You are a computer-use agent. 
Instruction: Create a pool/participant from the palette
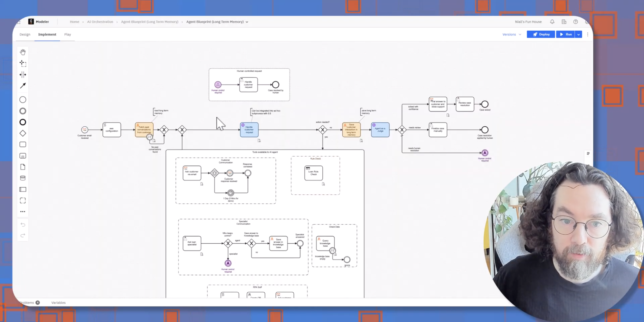(23, 190)
